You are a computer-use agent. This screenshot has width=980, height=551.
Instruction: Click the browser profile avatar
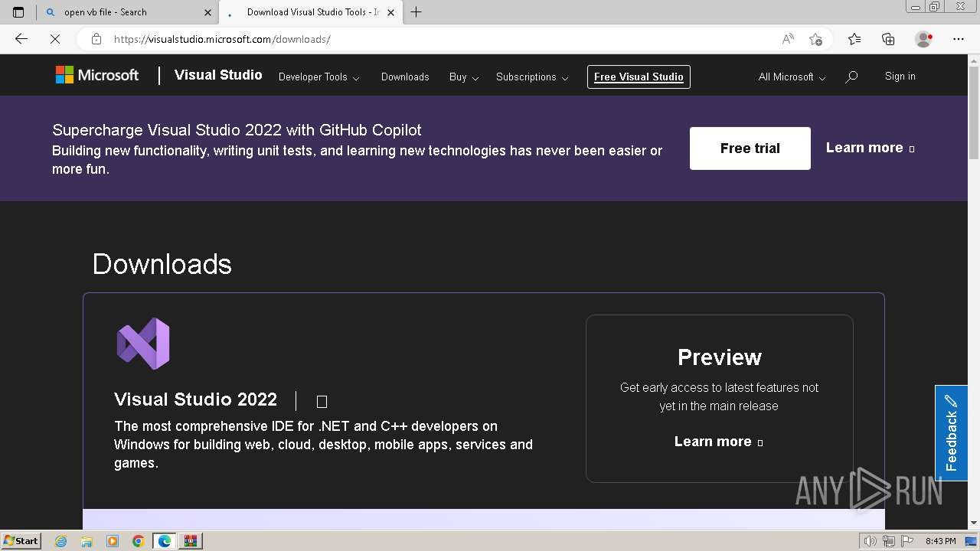[924, 39]
